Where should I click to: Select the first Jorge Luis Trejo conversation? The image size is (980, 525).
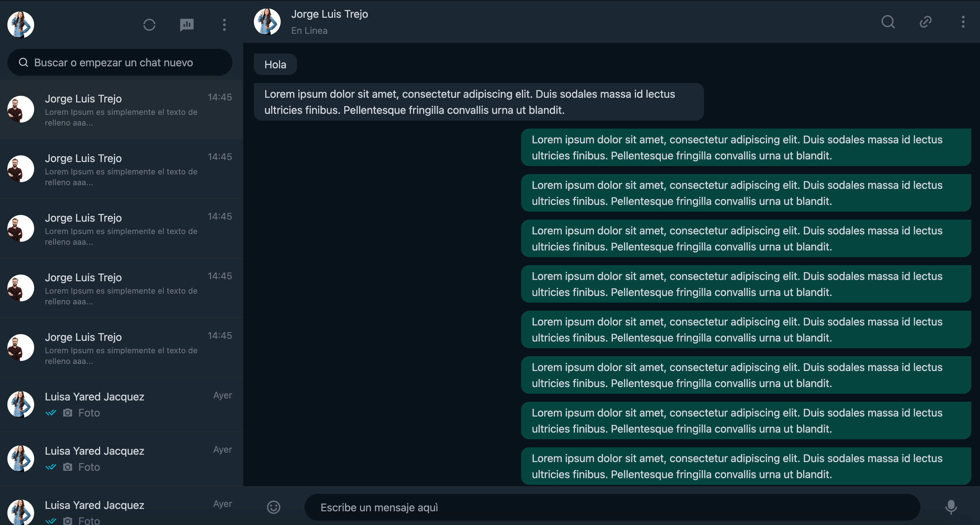[x=121, y=109]
